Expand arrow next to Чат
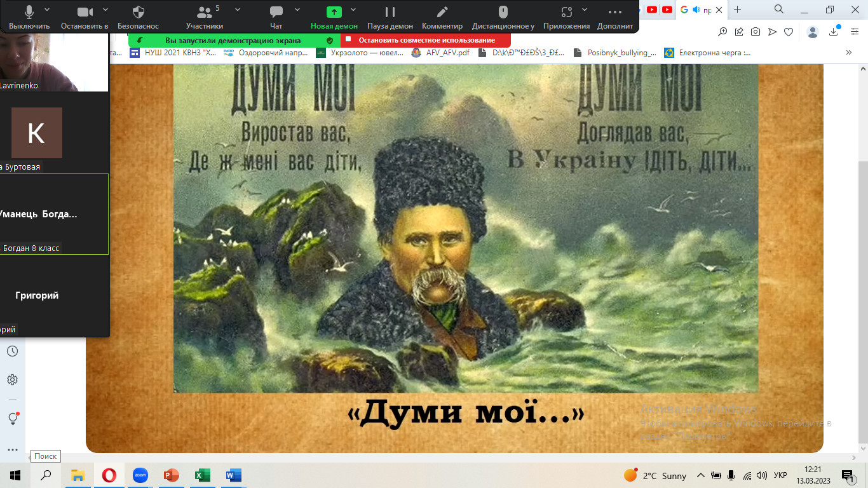868x488 pixels. tap(296, 10)
